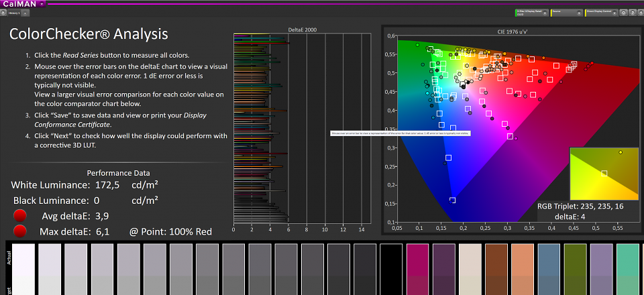Click the play arrow beside History tab
The width and height of the screenshot is (644, 295).
pos(4,13)
